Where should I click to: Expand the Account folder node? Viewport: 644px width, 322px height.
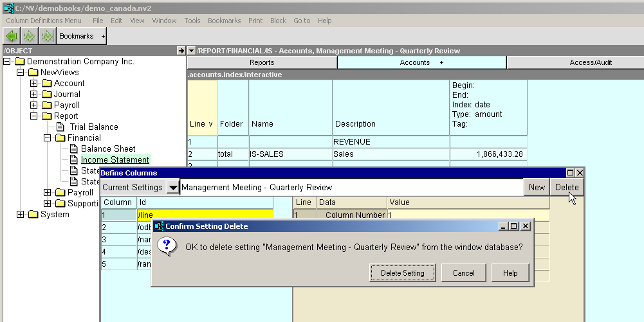click(34, 83)
